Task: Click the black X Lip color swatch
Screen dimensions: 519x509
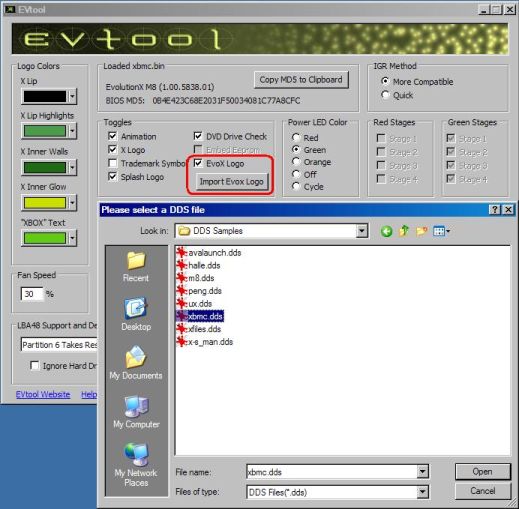Action: coord(45,97)
